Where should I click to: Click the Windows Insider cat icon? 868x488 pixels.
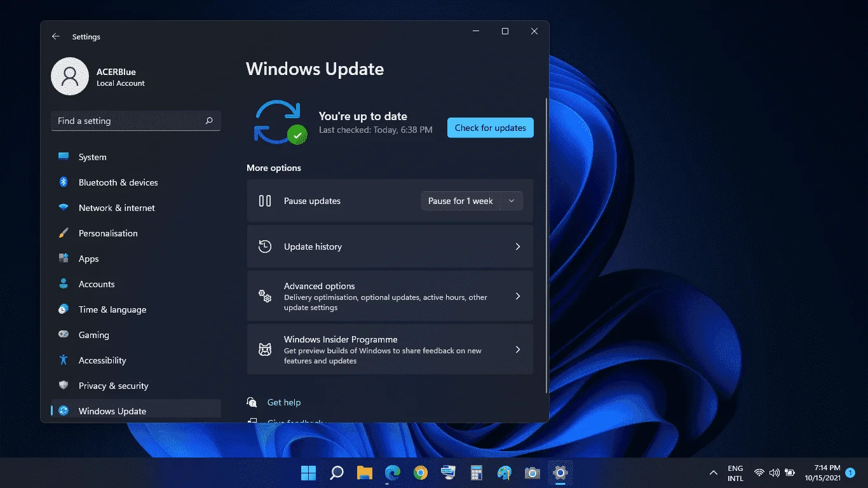coord(265,349)
